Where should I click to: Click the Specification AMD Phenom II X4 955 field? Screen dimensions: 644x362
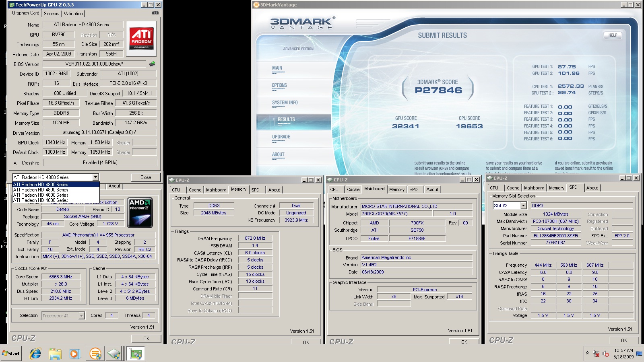pos(98,235)
